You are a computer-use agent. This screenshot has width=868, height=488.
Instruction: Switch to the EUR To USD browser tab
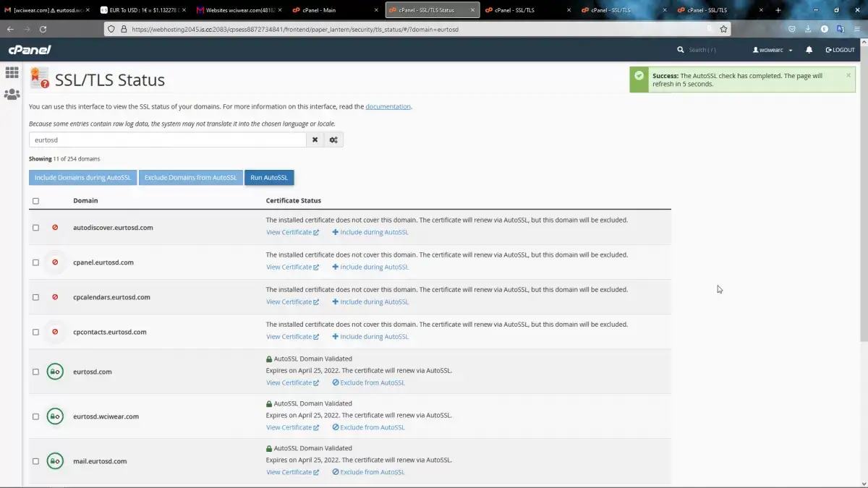click(x=142, y=10)
